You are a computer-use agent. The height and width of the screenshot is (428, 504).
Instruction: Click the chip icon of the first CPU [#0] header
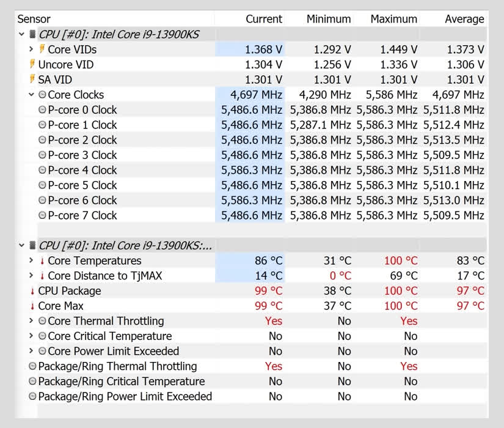[32, 34]
